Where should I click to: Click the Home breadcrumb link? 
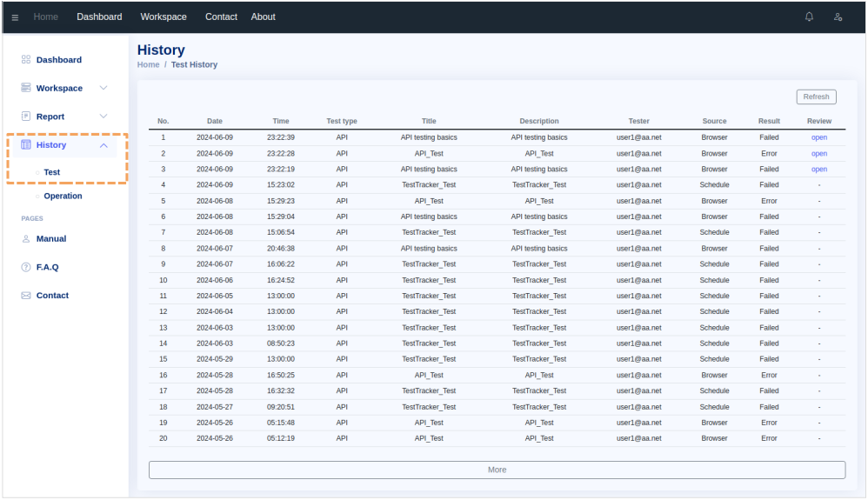(x=148, y=64)
